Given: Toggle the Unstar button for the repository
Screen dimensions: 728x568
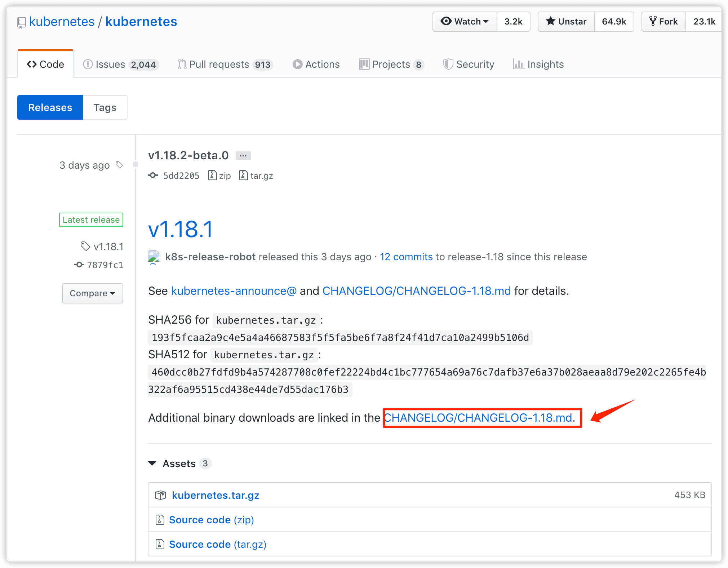Looking at the screenshot, I should click(566, 22).
